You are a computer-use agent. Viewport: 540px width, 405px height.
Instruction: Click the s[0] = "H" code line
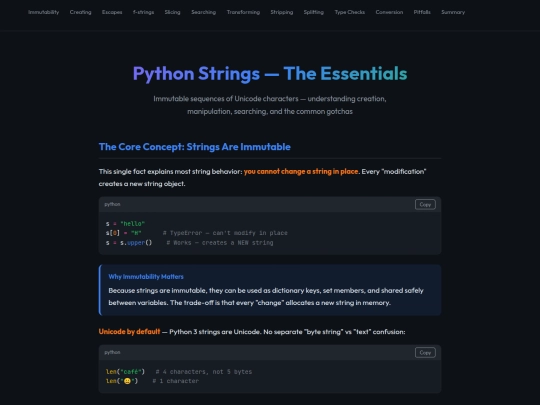pyautogui.click(x=196, y=233)
